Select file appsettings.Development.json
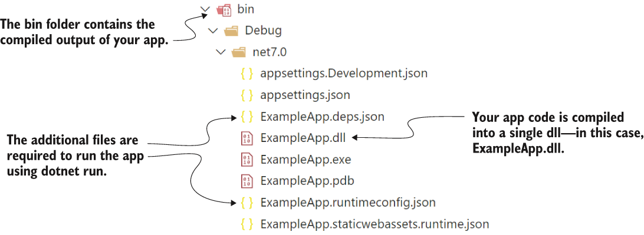The image size is (644, 235). tap(344, 74)
